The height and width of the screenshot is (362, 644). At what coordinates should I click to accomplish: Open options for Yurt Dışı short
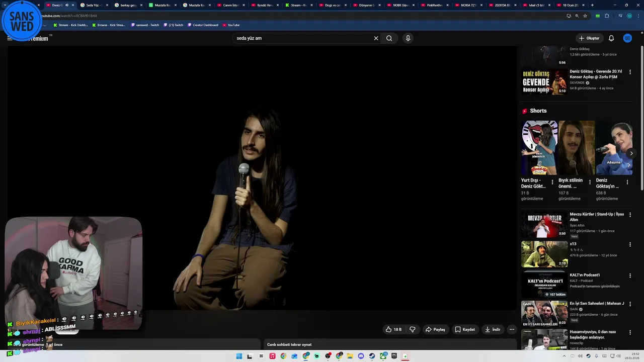pyautogui.click(x=552, y=182)
